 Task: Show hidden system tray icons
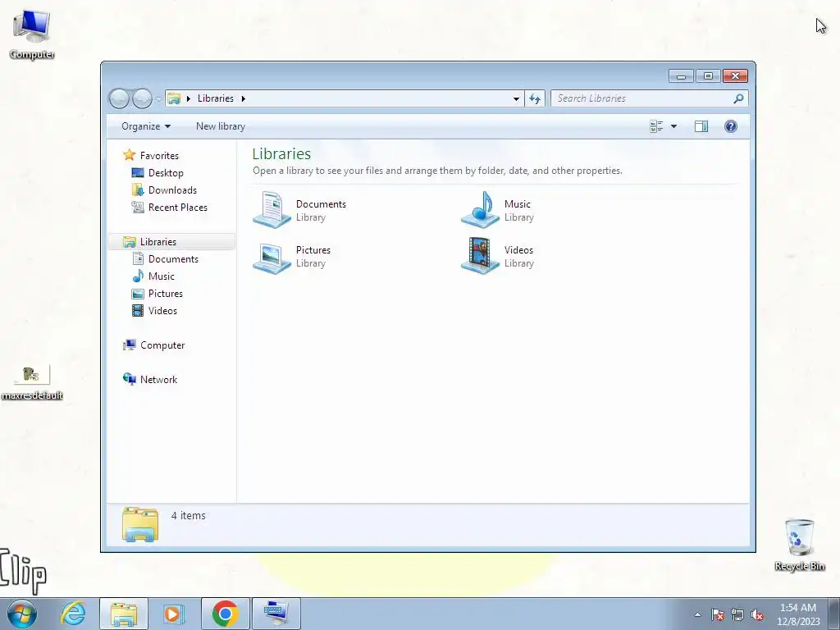coord(697,614)
